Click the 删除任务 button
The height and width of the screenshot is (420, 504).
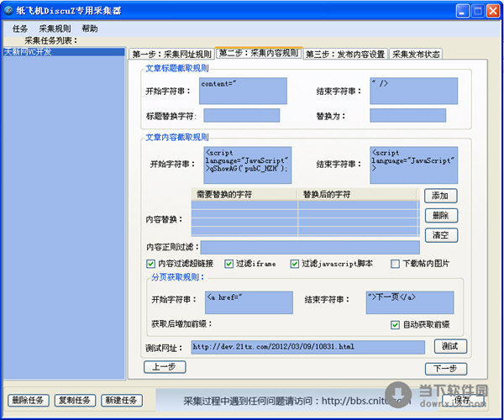click(29, 401)
